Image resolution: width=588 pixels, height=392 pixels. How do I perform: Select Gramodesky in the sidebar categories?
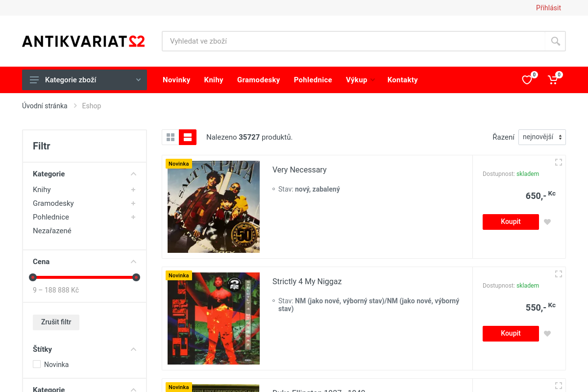click(53, 203)
